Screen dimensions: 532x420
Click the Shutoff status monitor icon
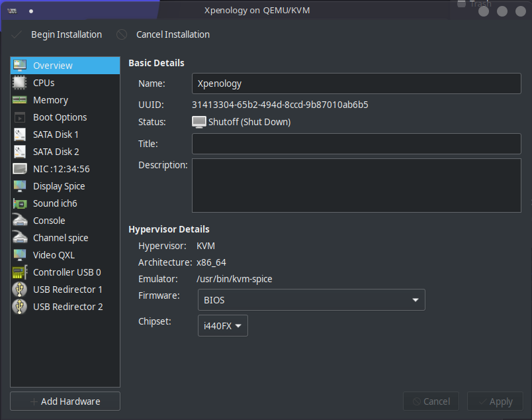199,122
